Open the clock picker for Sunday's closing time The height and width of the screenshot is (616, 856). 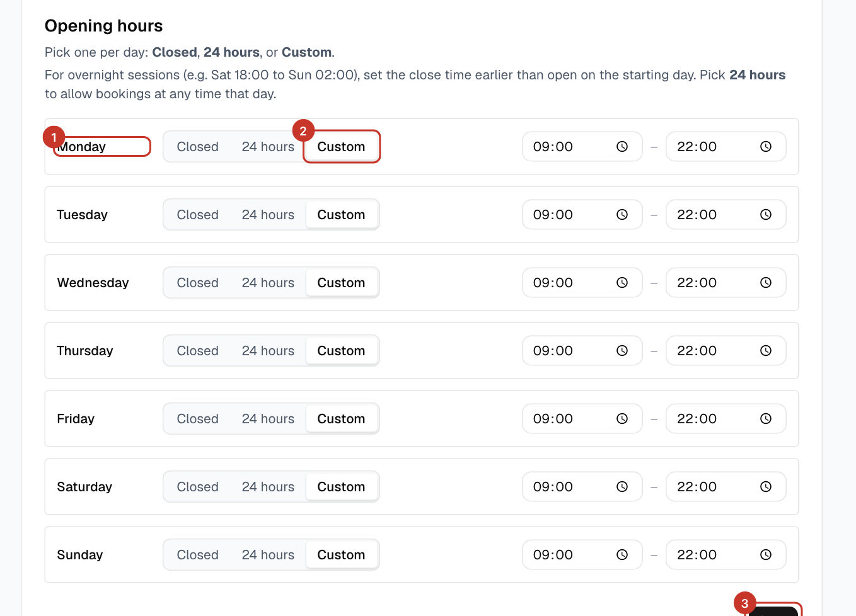pos(766,555)
